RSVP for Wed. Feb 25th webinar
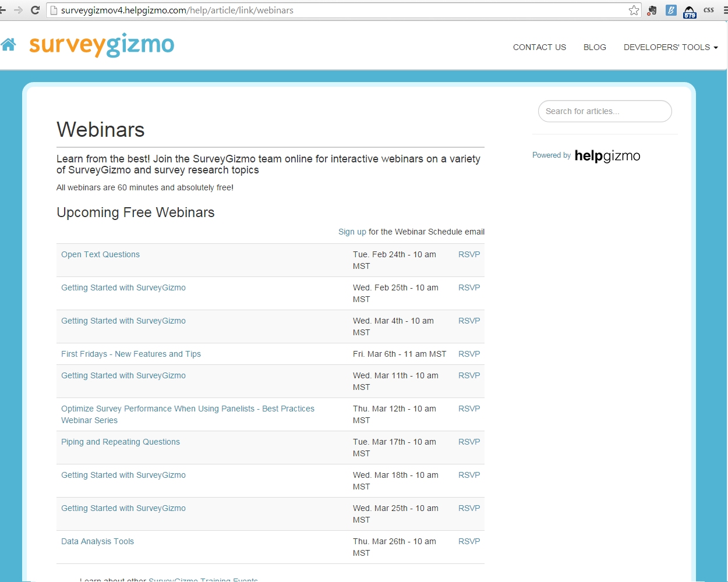The width and height of the screenshot is (728, 582). tap(469, 288)
